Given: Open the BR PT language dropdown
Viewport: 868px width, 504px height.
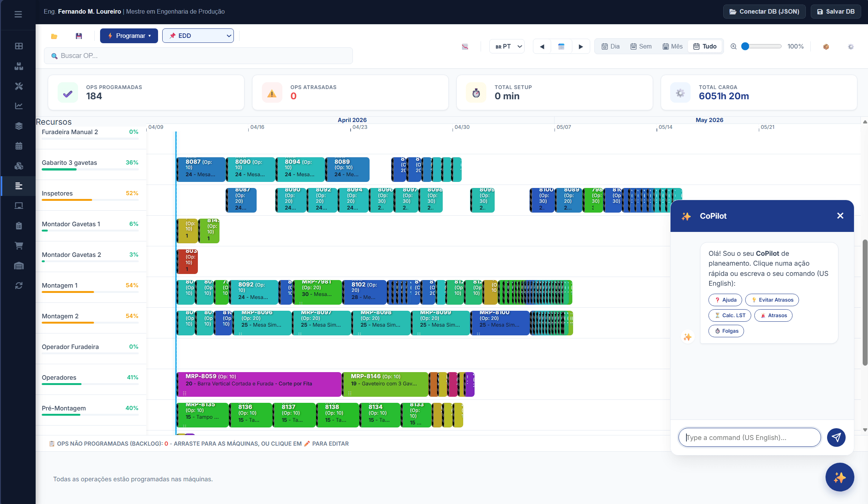Looking at the screenshot, I should click(507, 47).
